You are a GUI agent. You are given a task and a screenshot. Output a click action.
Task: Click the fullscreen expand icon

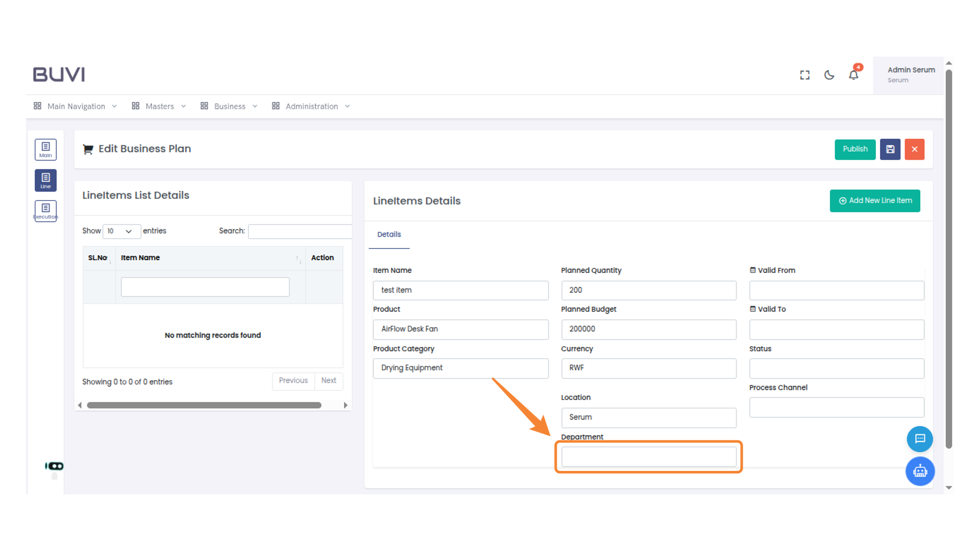pyautogui.click(x=805, y=75)
